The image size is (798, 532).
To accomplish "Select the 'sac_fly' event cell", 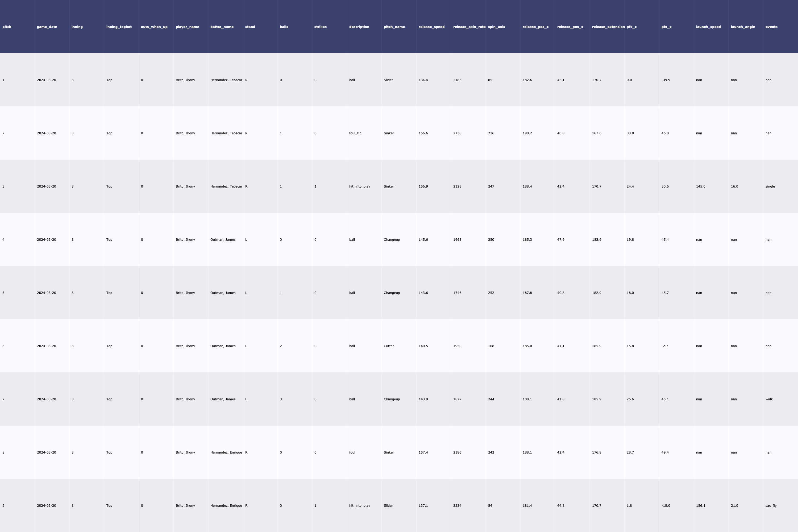I will point(771,506).
